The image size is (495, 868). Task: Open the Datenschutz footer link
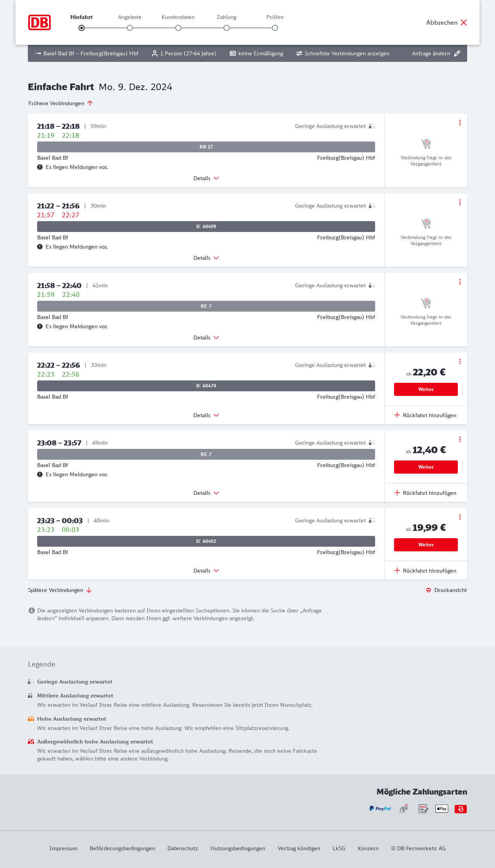[x=183, y=848]
